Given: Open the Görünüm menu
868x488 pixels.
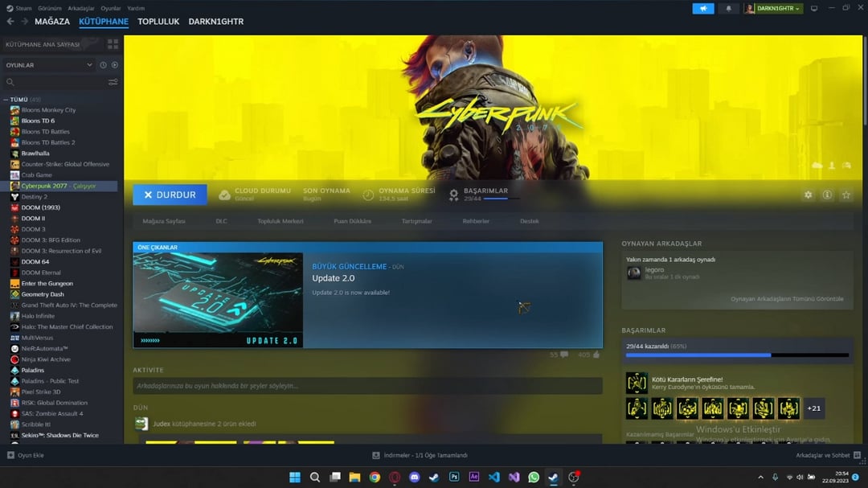Looking at the screenshot, I should 50,8.
